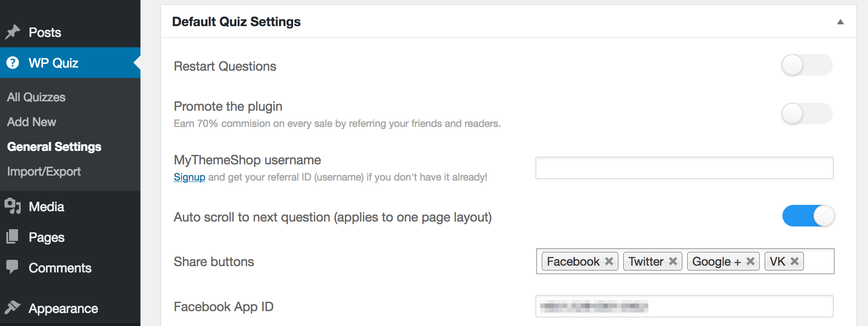Disable Auto scroll to next question

tap(808, 216)
